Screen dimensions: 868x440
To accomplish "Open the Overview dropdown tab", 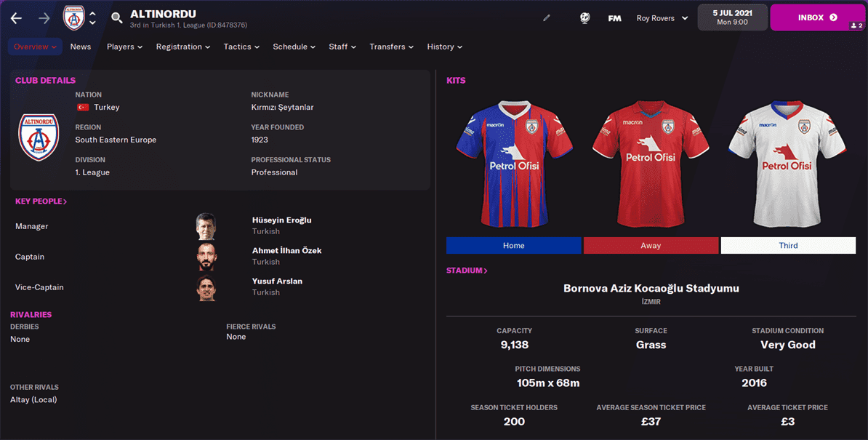I will (35, 47).
